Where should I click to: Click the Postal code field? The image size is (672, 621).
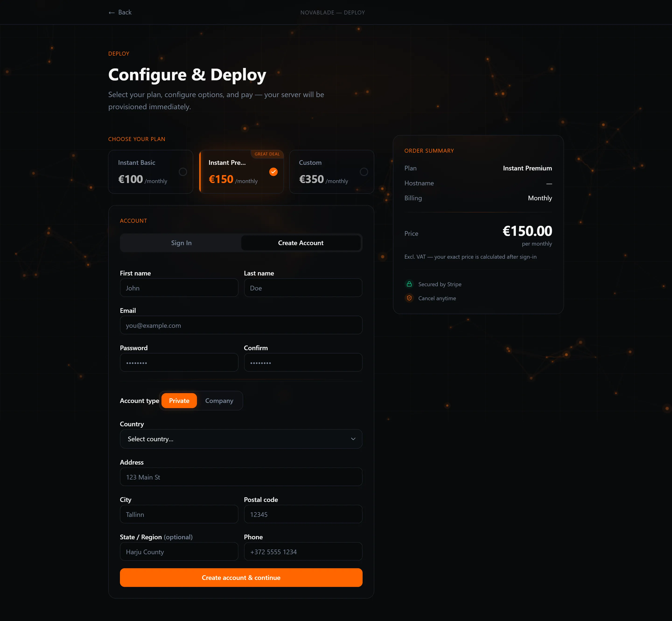(x=303, y=514)
